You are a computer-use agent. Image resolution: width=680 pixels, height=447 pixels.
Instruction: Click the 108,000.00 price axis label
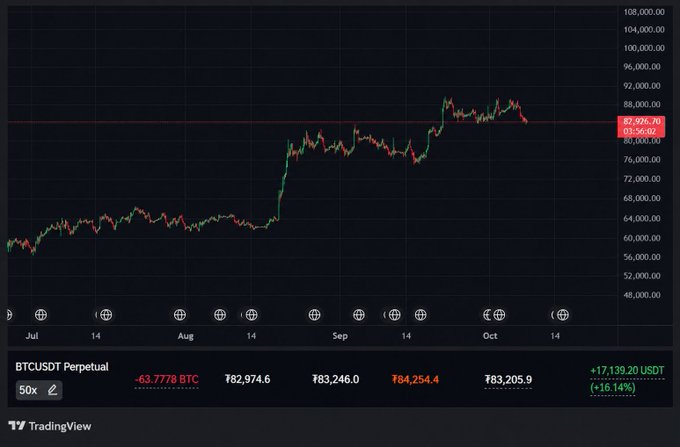tap(644, 12)
